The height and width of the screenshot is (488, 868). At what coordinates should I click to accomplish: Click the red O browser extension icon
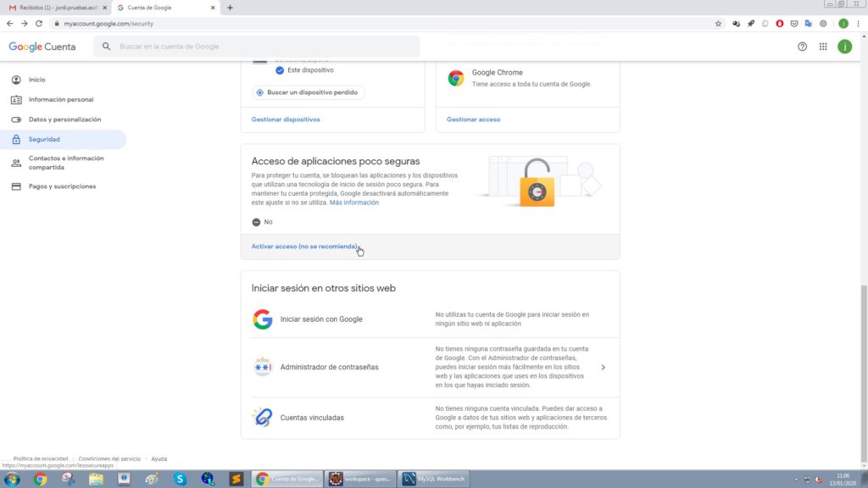point(778,24)
